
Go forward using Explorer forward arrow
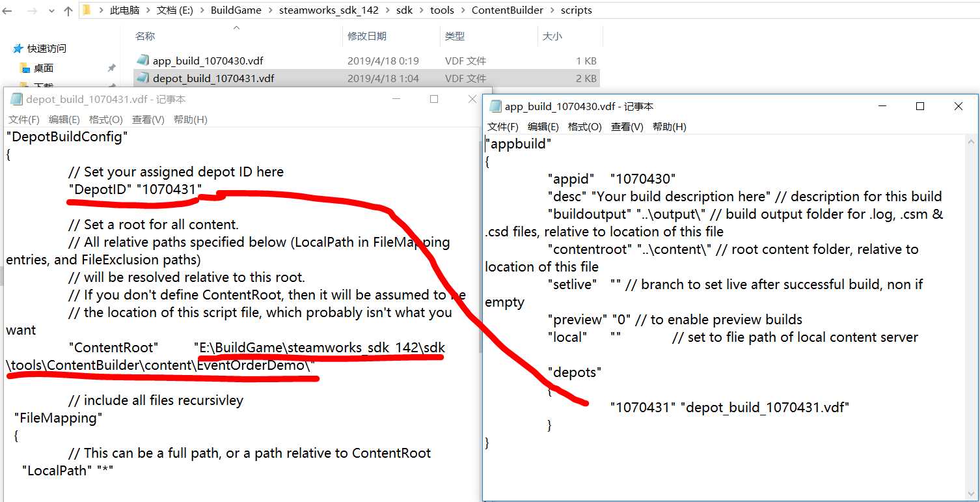pyautogui.click(x=33, y=10)
